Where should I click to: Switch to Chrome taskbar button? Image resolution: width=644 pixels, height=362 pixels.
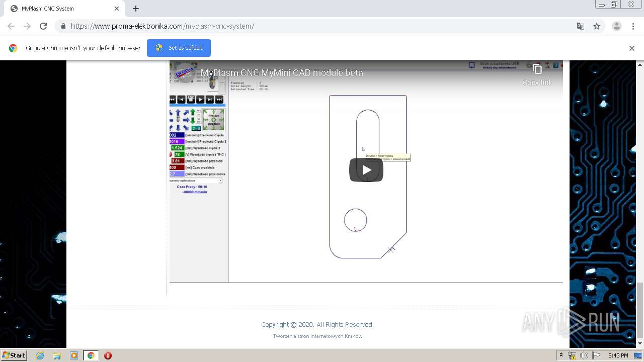click(91, 355)
